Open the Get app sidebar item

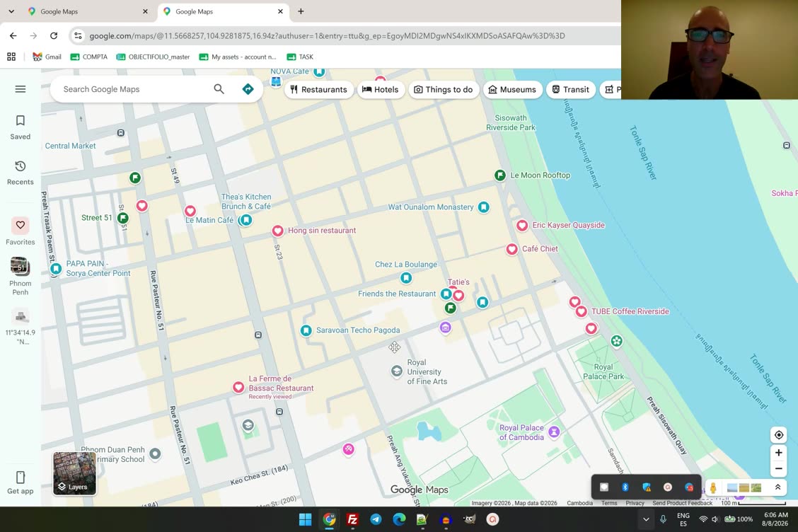pyautogui.click(x=21, y=482)
